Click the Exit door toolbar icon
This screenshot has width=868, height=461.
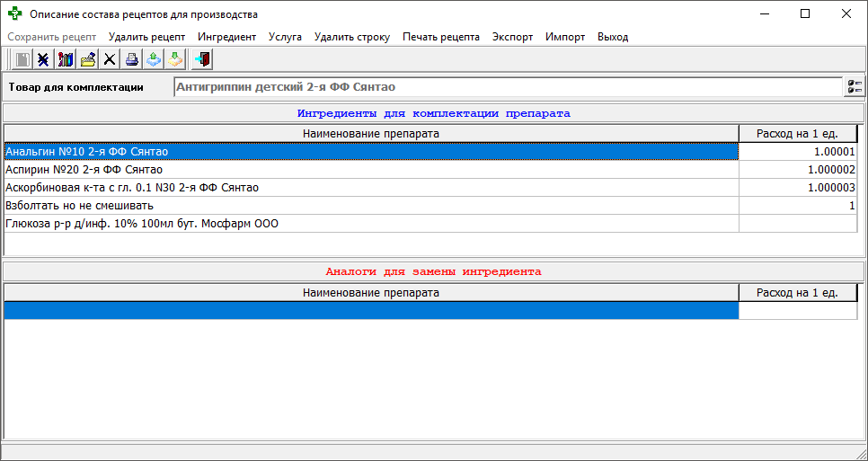pos(202,58)
